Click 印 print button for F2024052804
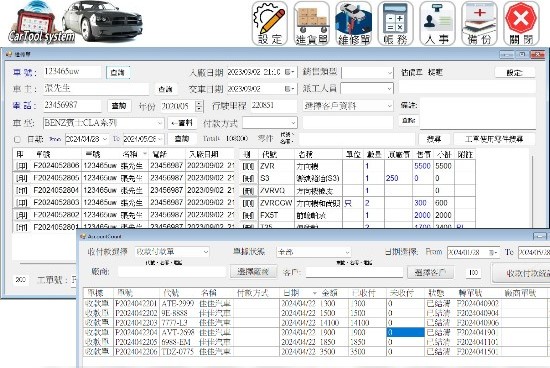This screenshot has height=368, width=550. coord(21,190)
